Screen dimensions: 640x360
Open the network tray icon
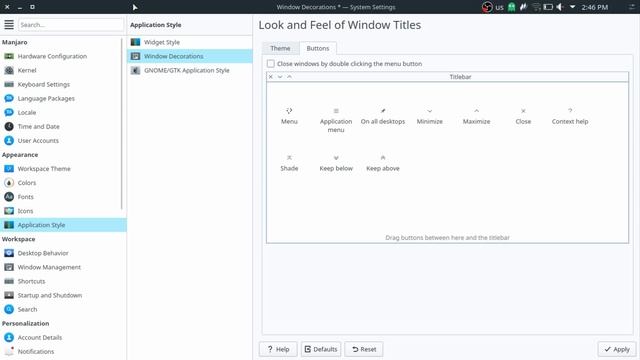click(x=536, y=7)
